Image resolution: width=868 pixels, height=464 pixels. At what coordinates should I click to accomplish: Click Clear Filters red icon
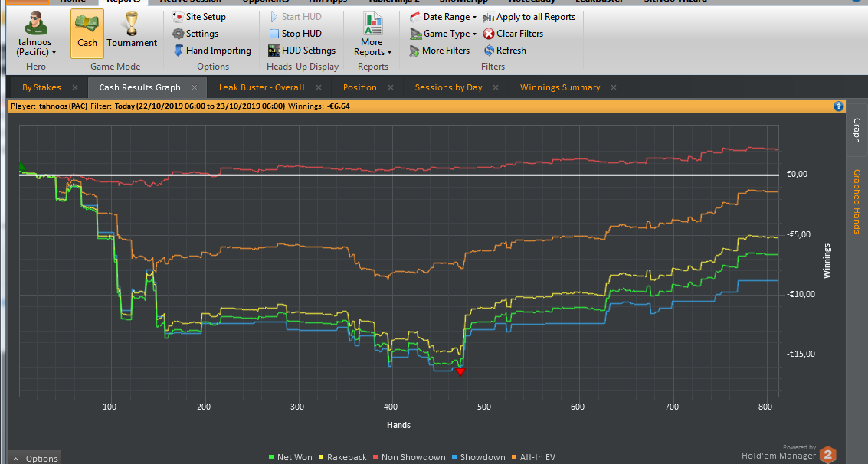(489, 34)
